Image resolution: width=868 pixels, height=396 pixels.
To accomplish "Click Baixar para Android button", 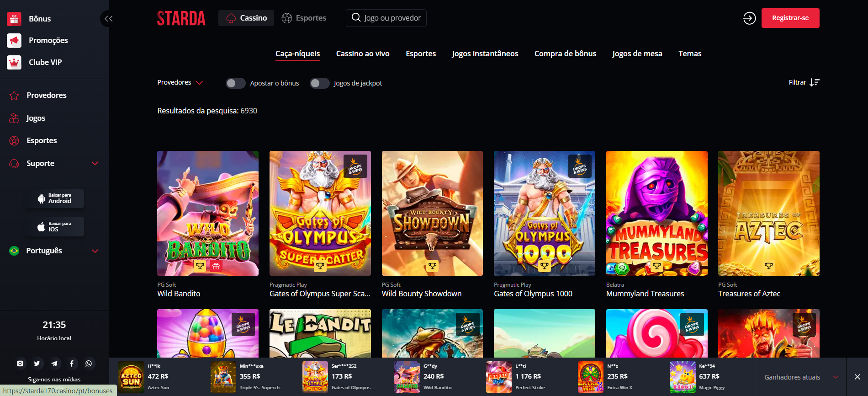I will [x=54, y=198].
